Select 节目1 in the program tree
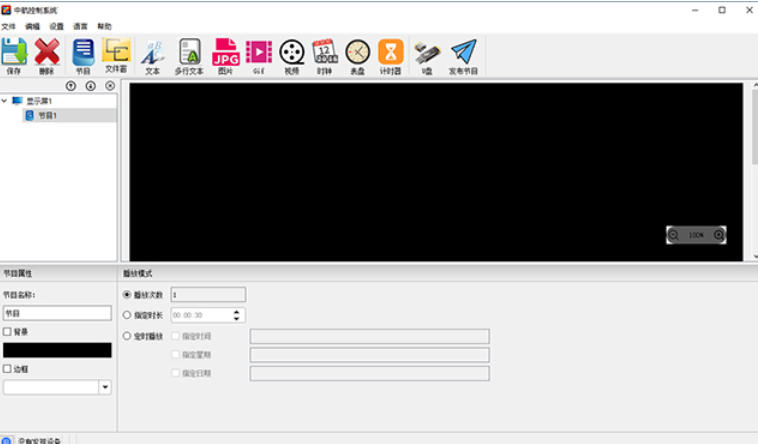 click(x=47, y=115)
